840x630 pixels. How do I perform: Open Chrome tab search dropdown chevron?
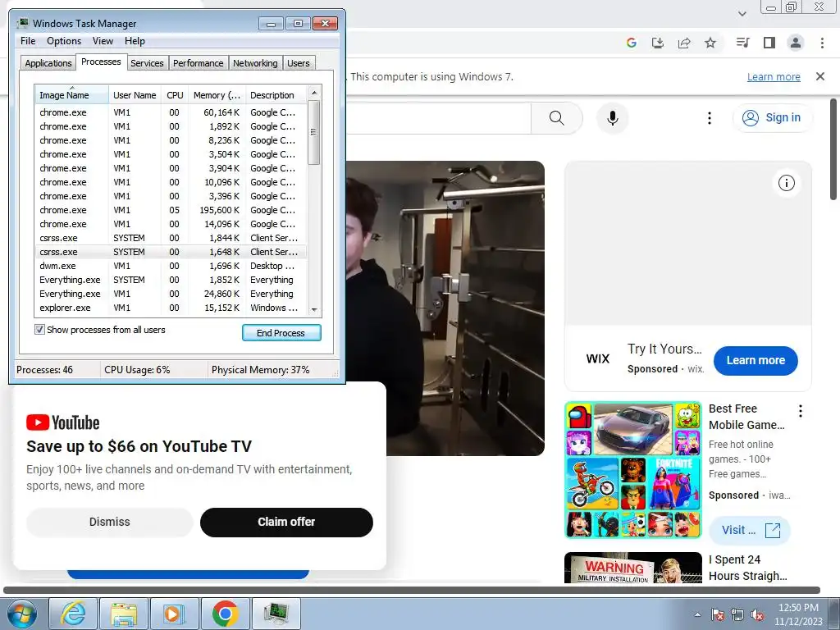(742, 13)
